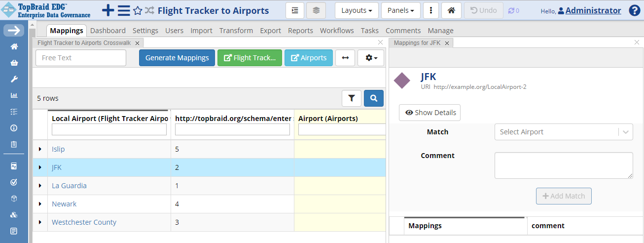
Task: Click the blue search magnifier button
Action: pyautogui.click(x=374, y=98)
